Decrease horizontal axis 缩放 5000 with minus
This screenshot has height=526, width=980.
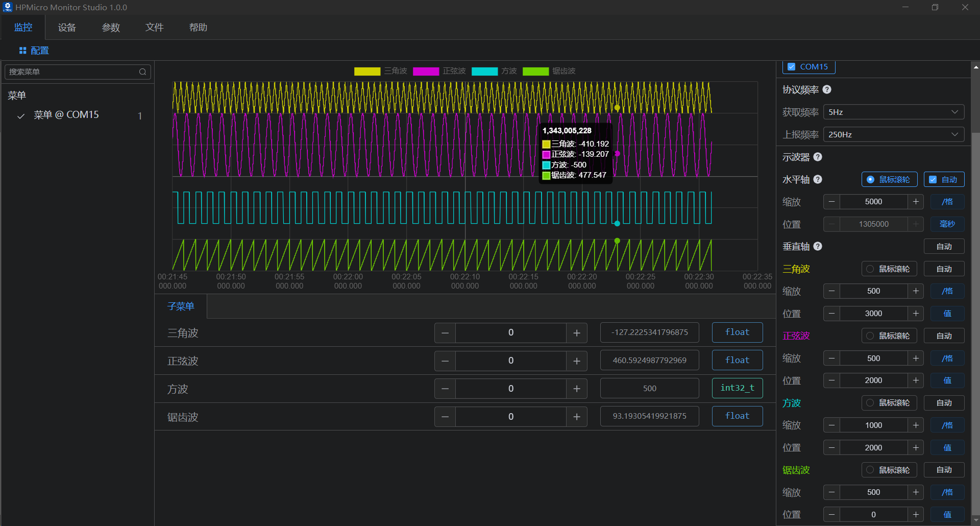[831, 202]
